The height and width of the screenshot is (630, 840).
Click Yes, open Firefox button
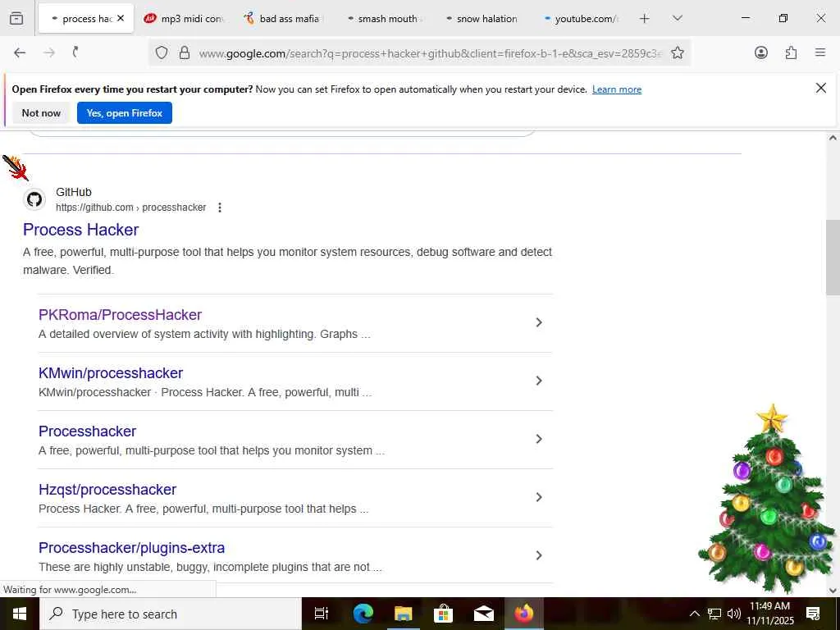125,113
